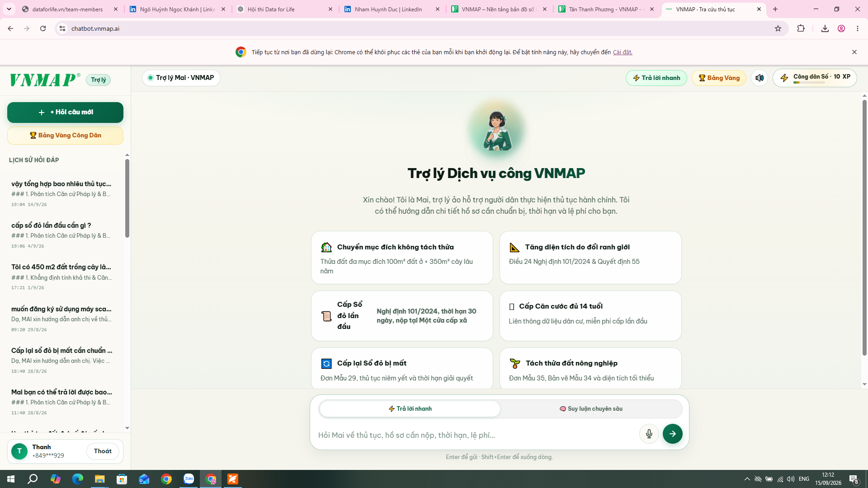The width and height of the screenshot is (868, 488).
Task: Toggle the top 'Trả lời nhanh' button
Action: coord(656,78)
